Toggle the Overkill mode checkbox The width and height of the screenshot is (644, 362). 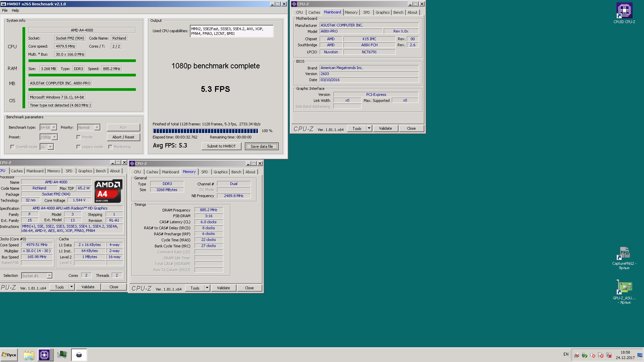click(12, 147)
